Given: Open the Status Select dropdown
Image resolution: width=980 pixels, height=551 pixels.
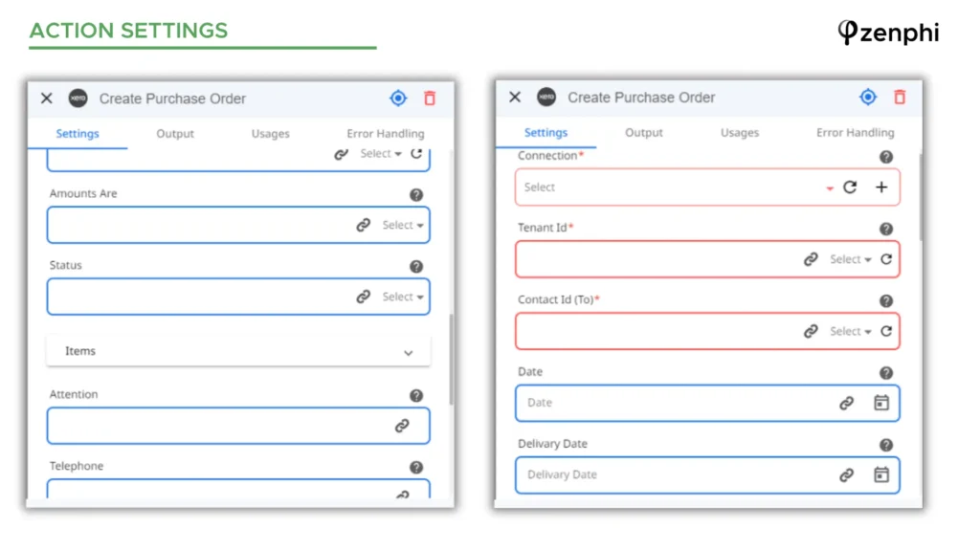Looking at the screenshot, I should [x=403, y=297].
